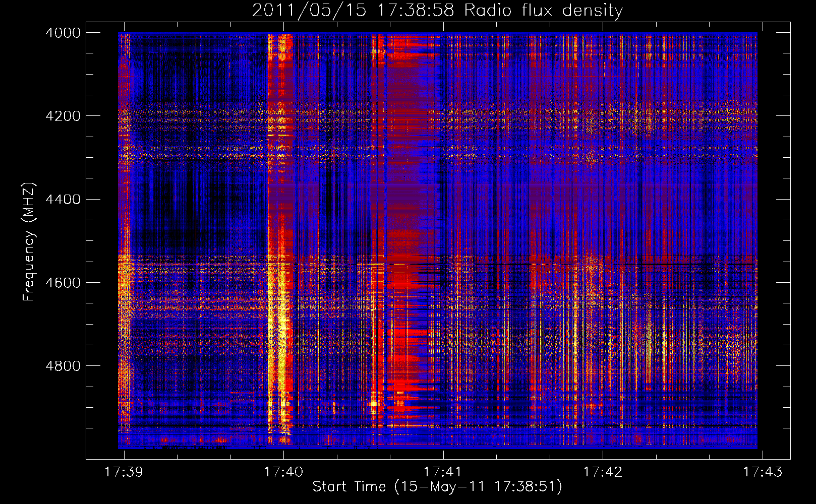Click the 17:39 time tick label
The width and height of the screenshot is (816, 504).
(x=124, y=472)
